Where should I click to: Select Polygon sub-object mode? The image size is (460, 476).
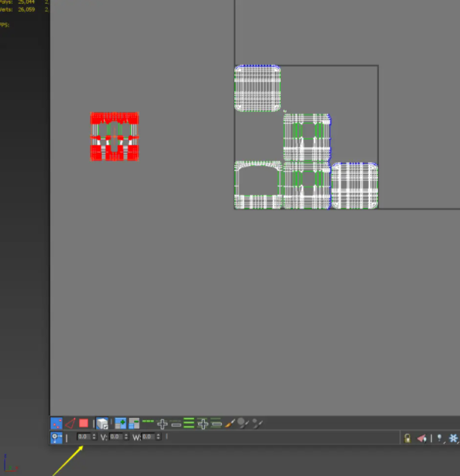point(83,423)
